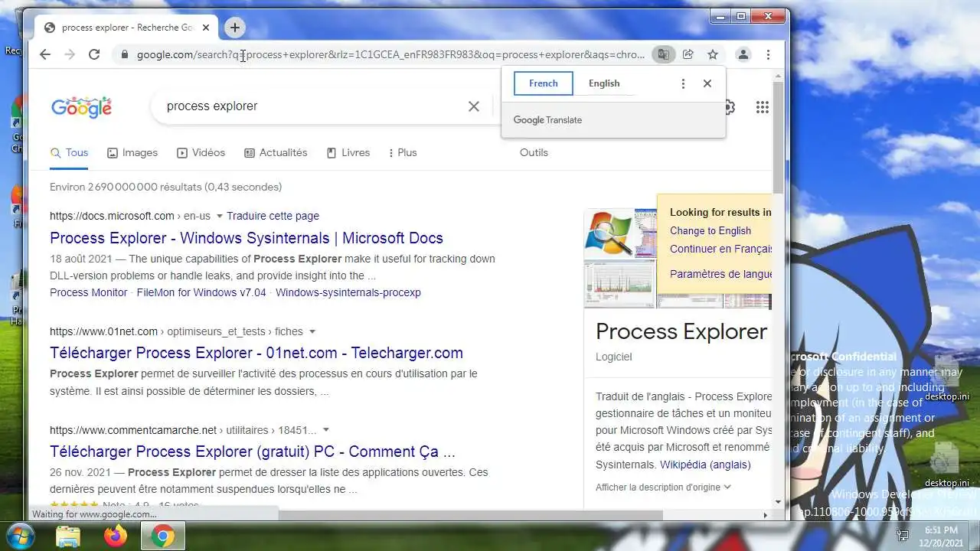Screen dimensions: 980x551
Task: Click the share page icon
Action: tap(688, 54)
